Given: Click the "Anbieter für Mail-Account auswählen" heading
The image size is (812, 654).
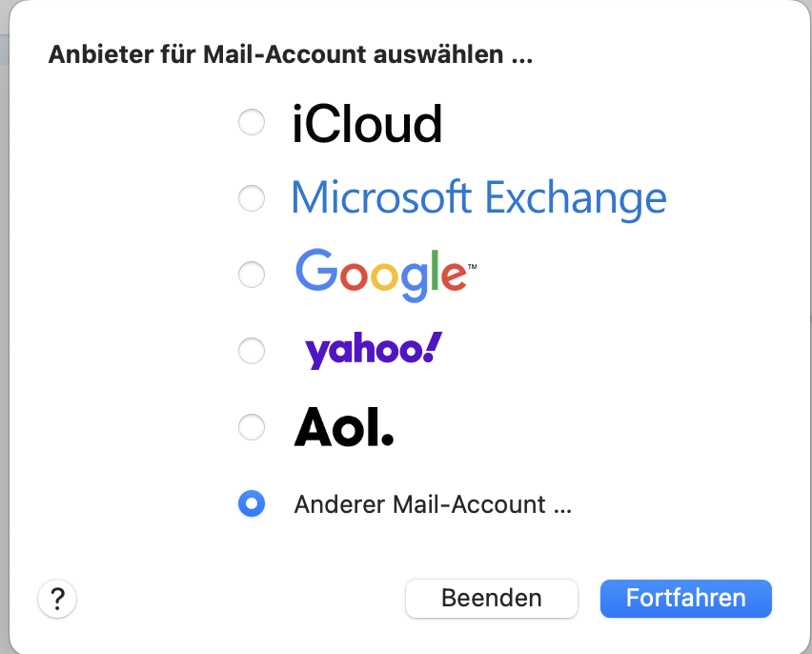Looking at the screenshot, I should [x=290, y=54].
